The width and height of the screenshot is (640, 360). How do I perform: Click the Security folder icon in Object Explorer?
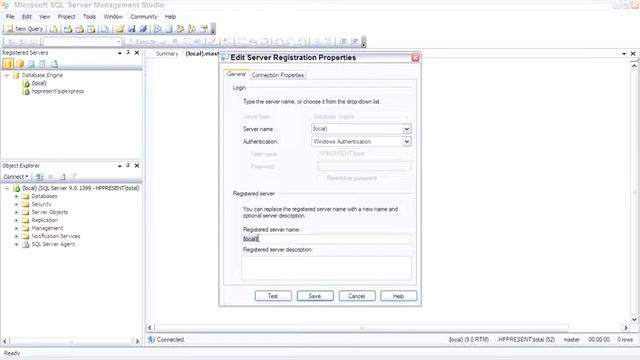25,204
